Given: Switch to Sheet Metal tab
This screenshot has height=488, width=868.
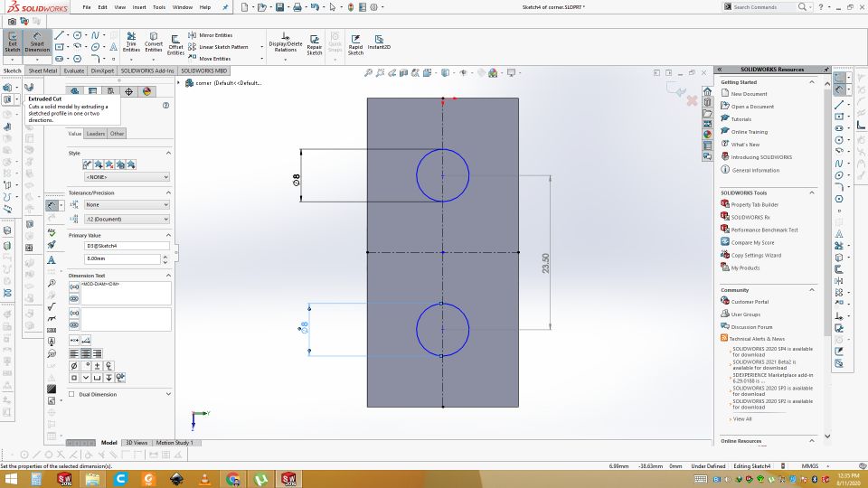Looking at the screenshot, I should coord(42,70).
